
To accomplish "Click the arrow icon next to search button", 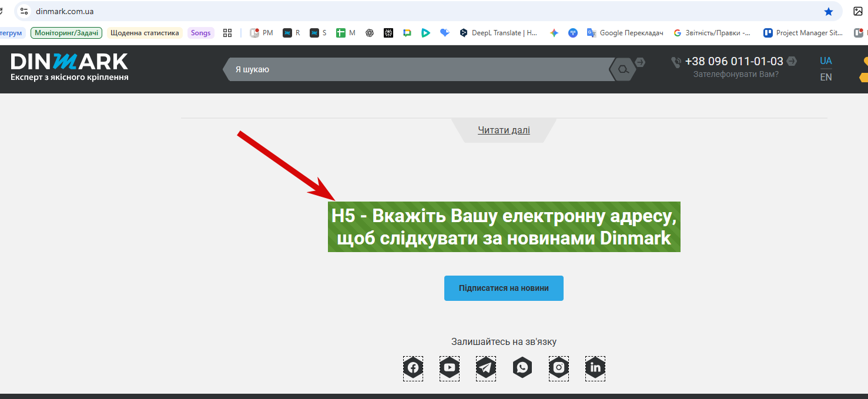I will 640,62.
